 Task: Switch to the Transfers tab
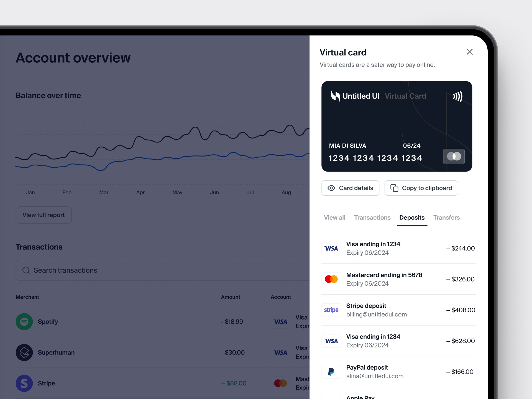click(x=446, y=218)
